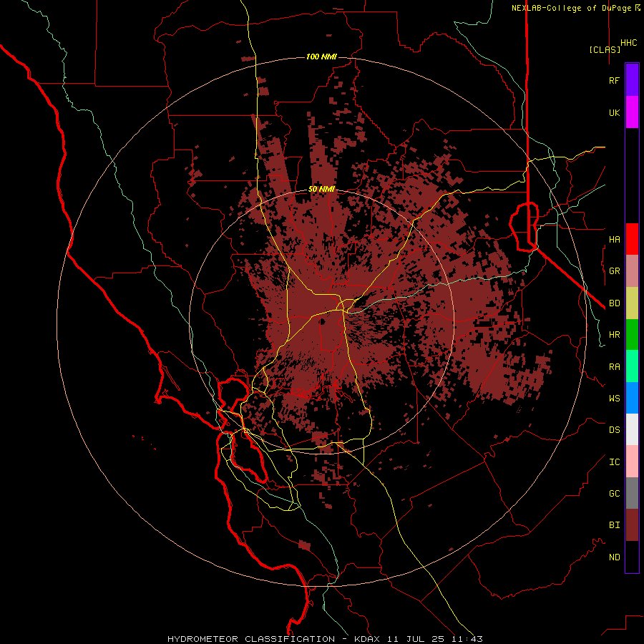Screen dimensions: 644x644
Task: Click the HA red legend swatch
Action: coord(632,239)
